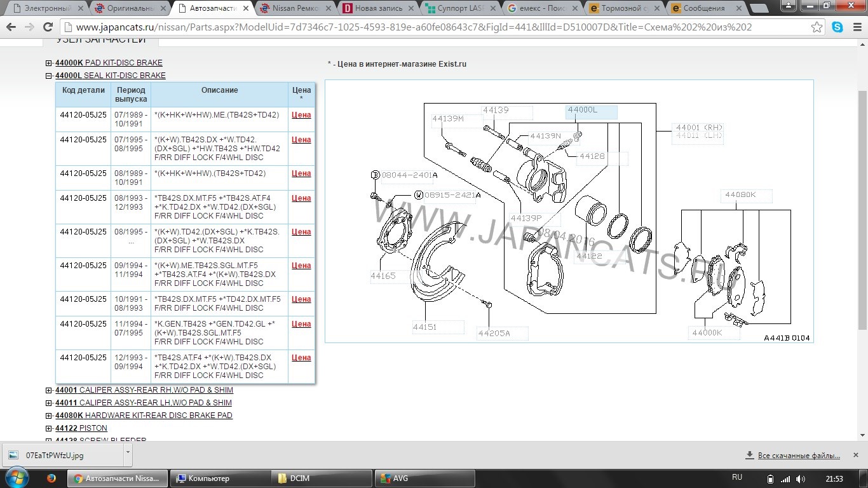
Task: Open the 44000L SEAL KIT-DISC BRAKE link
Action: [x=111, y=76]
